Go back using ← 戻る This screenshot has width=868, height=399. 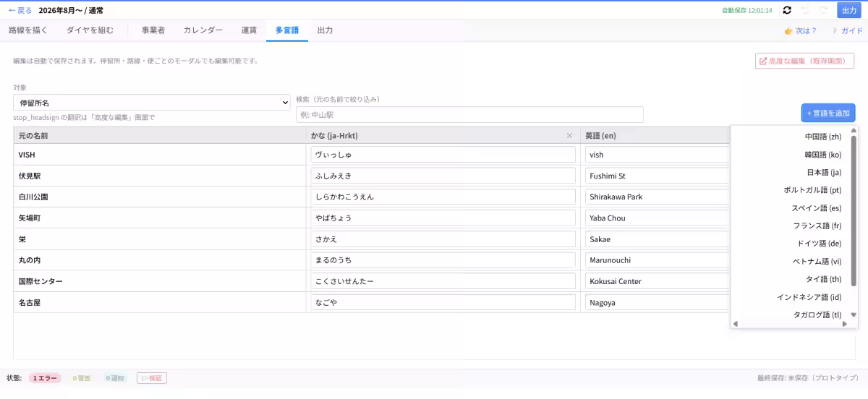pos(20,10)
